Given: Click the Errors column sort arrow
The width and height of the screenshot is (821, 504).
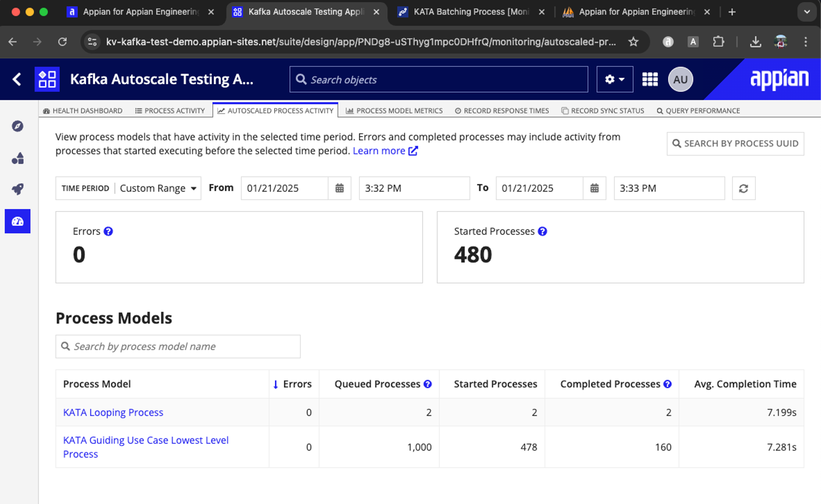Looking at the screenshot, I should pos(275,384).
